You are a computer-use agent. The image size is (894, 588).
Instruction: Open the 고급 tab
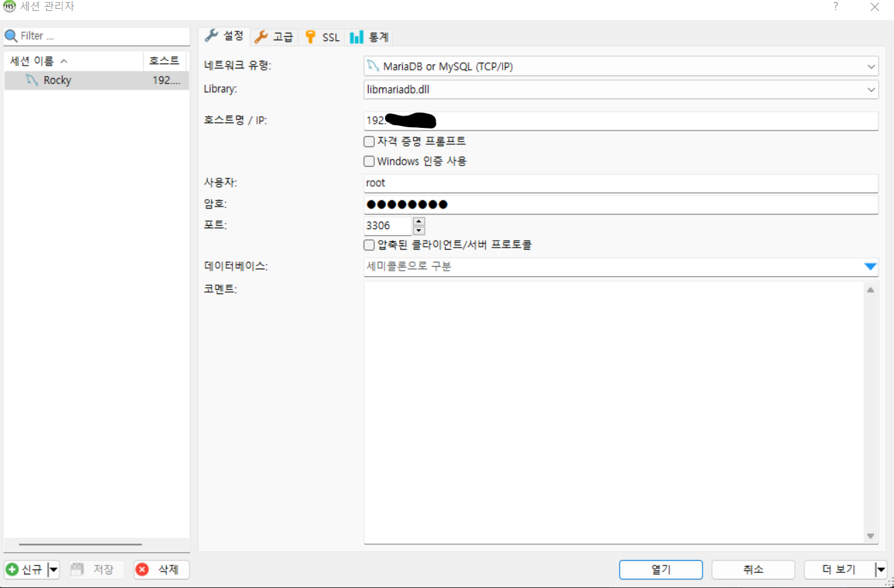pos(274,37)
